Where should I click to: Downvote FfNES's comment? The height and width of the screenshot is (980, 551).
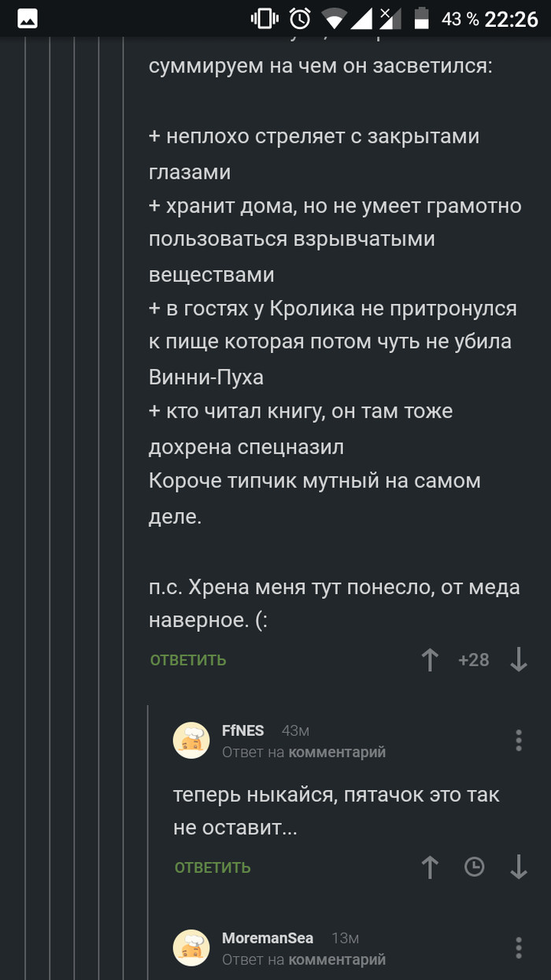pos(518,867)
